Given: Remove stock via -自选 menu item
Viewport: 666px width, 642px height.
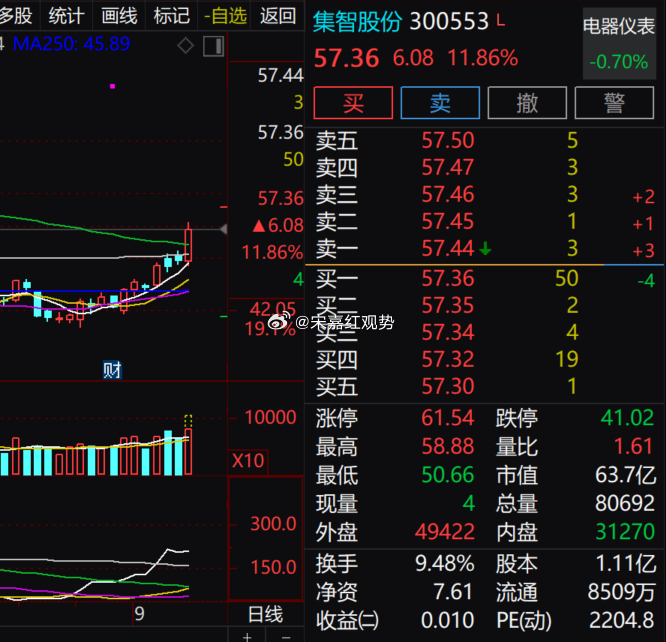Looking at the screenshot, I should (225, 16).
